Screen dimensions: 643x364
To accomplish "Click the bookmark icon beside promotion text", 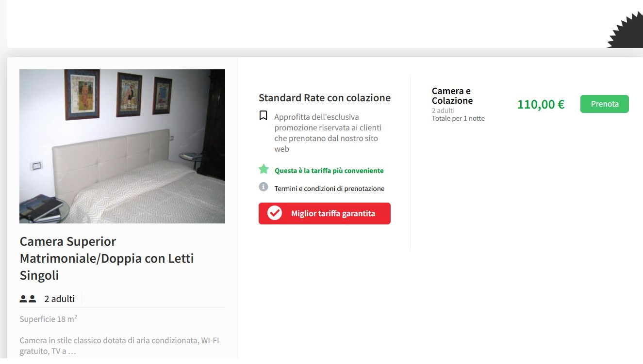I will 264,115.
